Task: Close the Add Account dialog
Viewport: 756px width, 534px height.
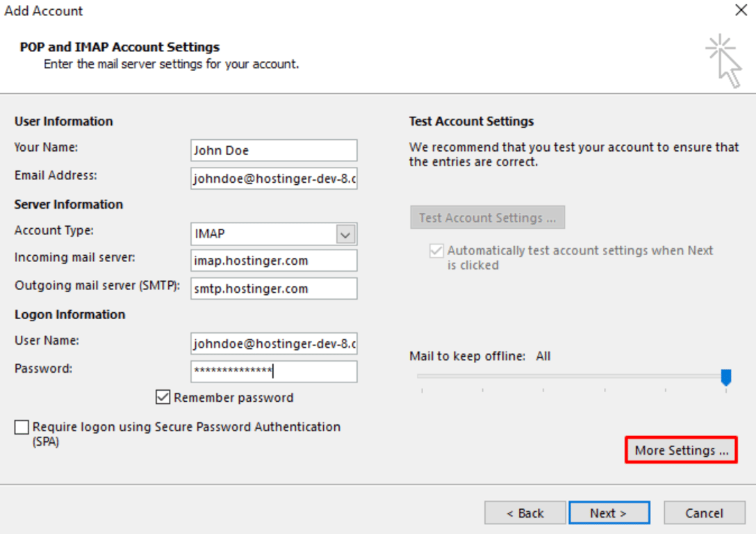Action: 743,10
